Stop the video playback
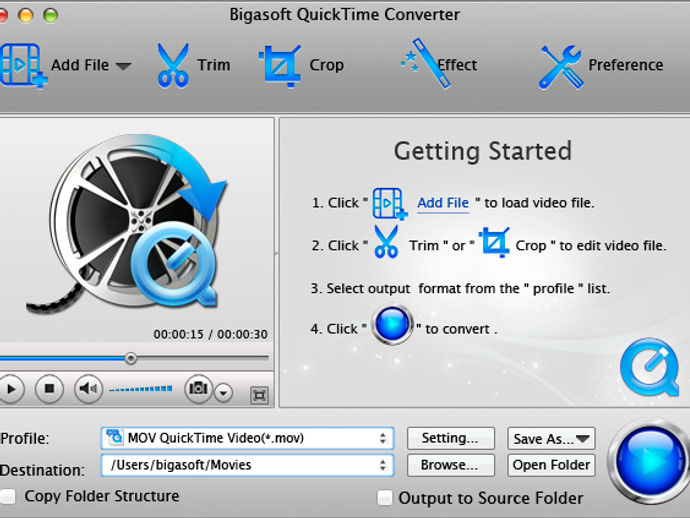This screenshot has width=690, height=518. (x=49, y=389)
